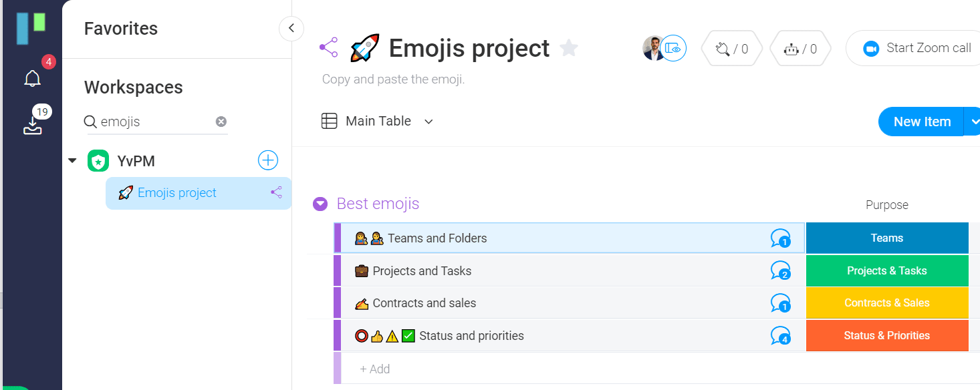Click share icon next to Emojis project sidebar entry
The image size is (980, 390).
pos(276,192)
